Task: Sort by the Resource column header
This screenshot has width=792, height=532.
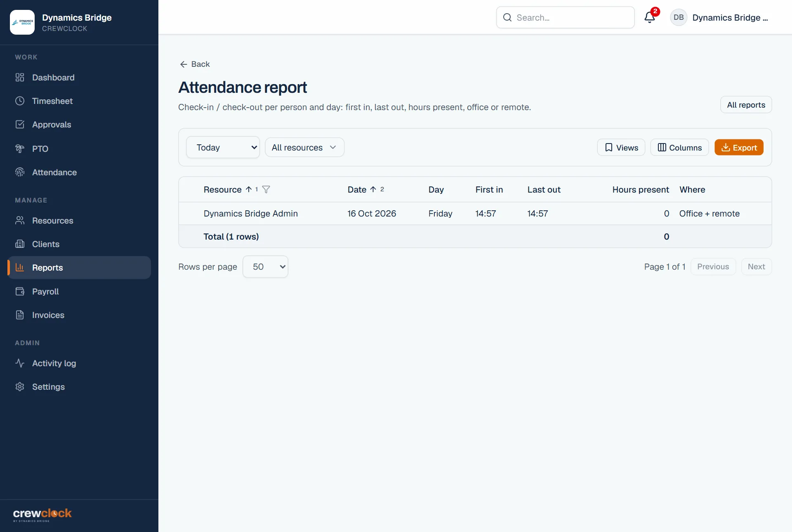Action: pos(222,190)
